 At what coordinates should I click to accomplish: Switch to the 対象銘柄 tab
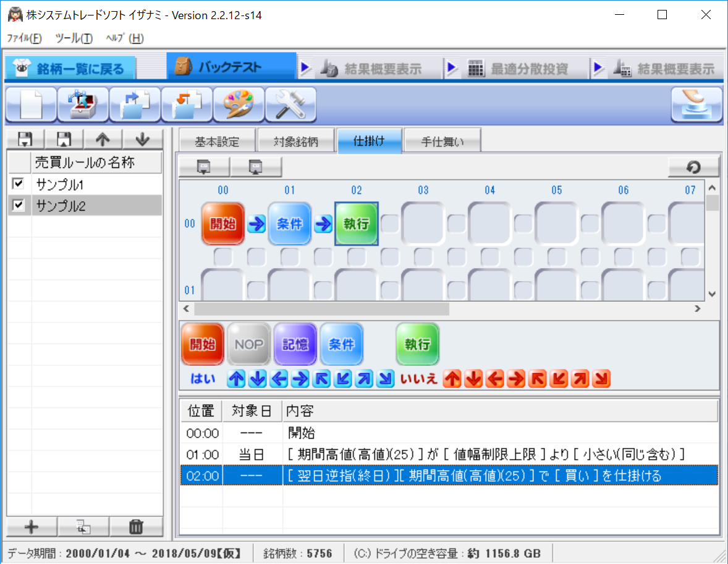296,141
